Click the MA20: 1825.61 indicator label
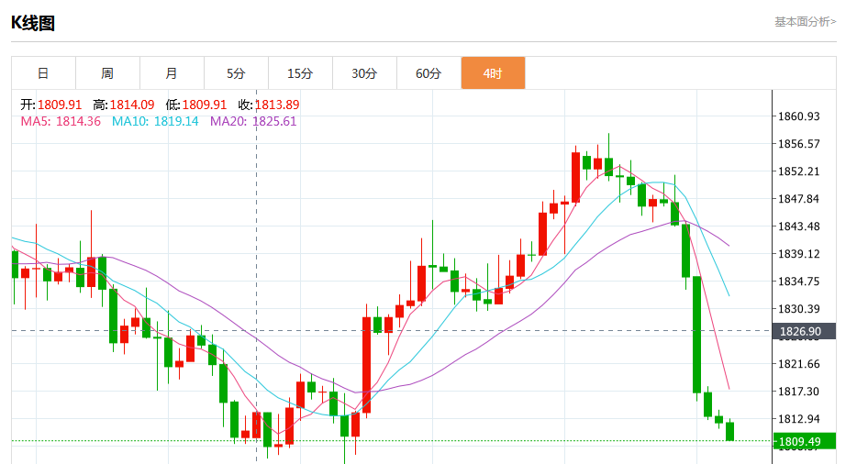 tap(253, 121)
